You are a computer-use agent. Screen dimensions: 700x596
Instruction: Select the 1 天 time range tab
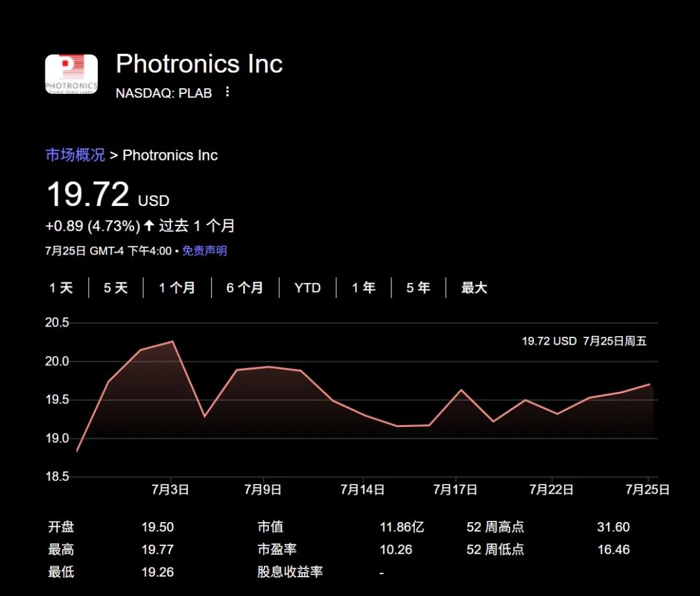click(x=61, y=288)
